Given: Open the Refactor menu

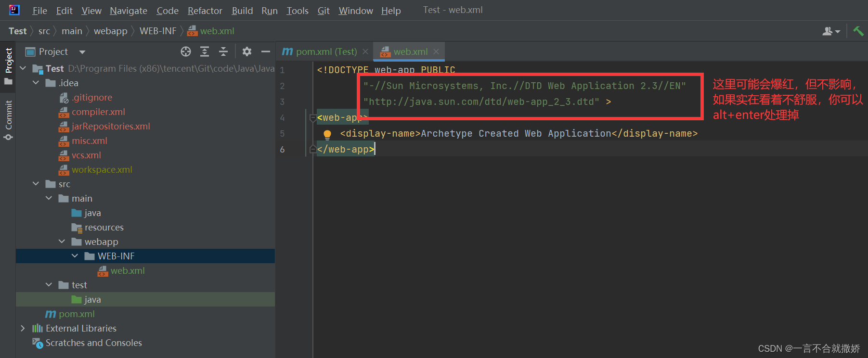Looking at the screenshot, I should pyautogui.click(x=205, y=11).
